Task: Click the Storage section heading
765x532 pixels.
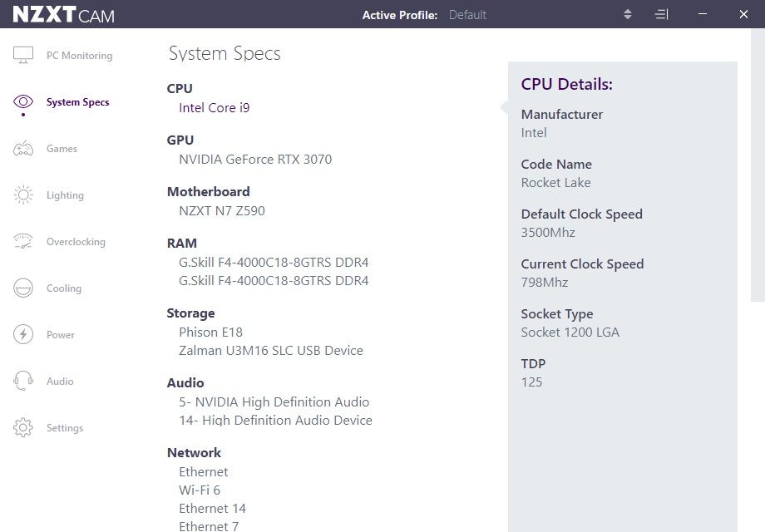Action: [190, 313]
